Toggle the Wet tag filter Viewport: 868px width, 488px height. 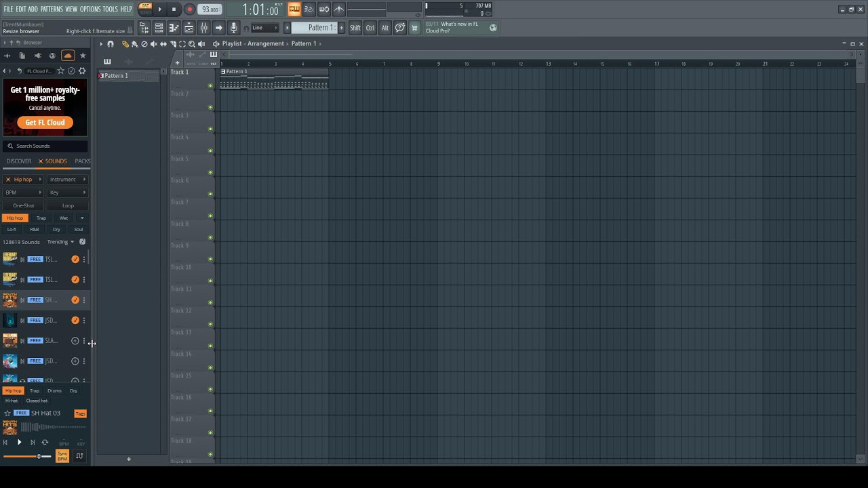(64, 218)
